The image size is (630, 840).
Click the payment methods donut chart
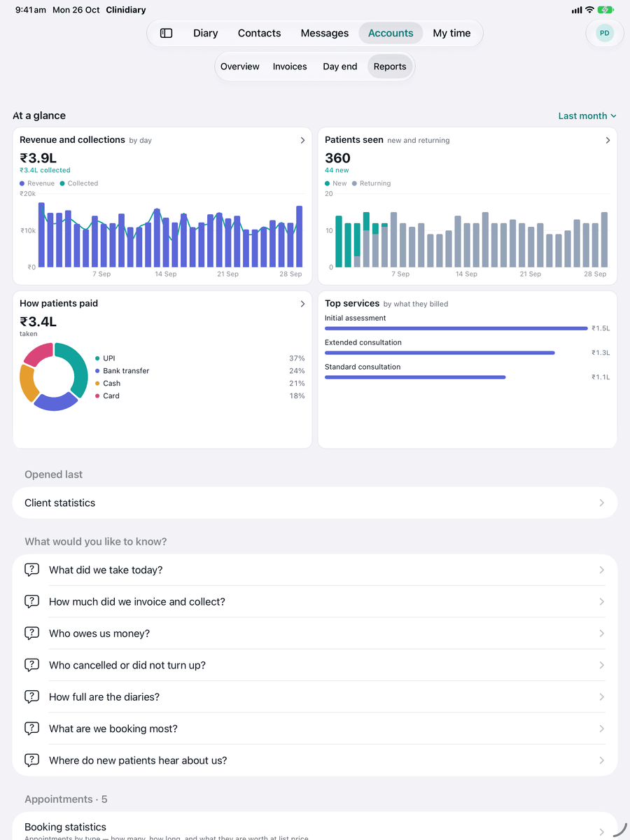point(54,377)
